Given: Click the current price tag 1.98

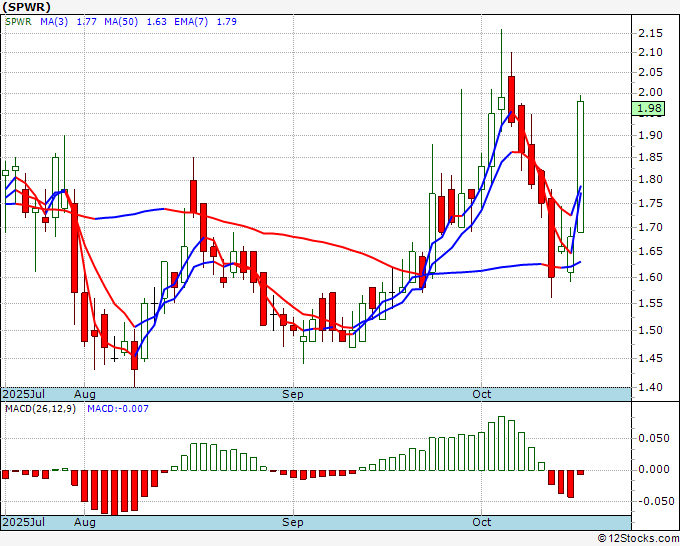Looking at the screenshot, I should pos(648,108).
